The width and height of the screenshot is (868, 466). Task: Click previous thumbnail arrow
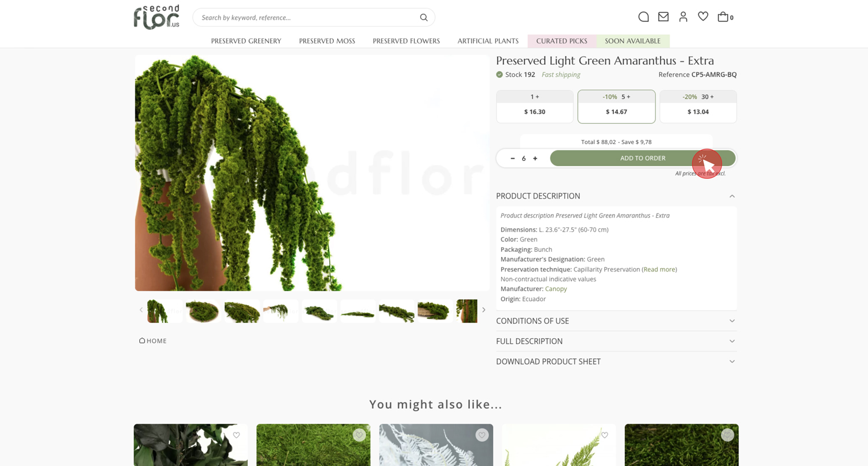click(x=141, y=310)
